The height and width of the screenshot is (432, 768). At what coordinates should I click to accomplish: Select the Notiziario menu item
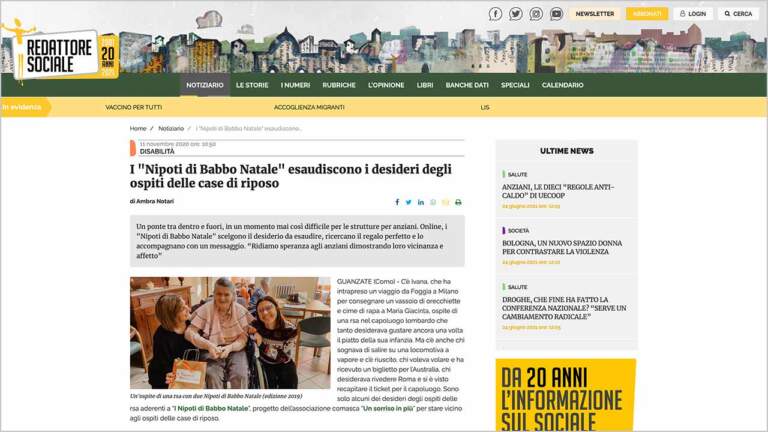pos(205,85)
